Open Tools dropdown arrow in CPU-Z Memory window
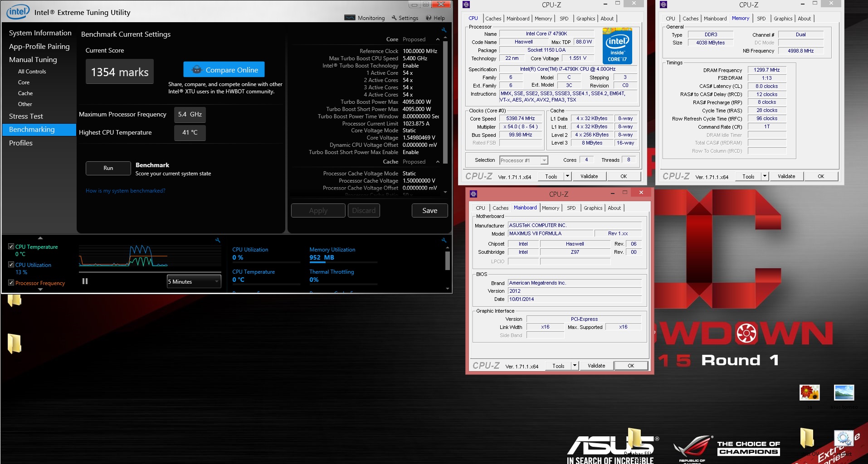The height and width of the screenshot is (464, 868). tap(765, 176)
